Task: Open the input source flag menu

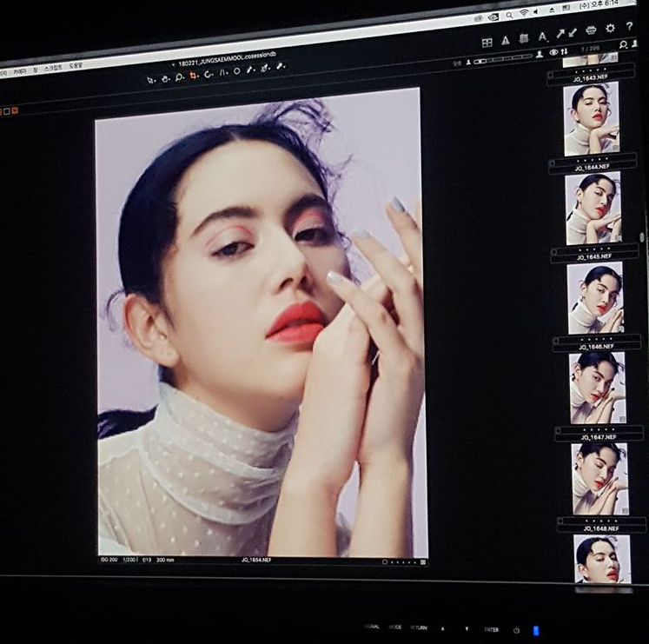Action: (x=566, y=9)
